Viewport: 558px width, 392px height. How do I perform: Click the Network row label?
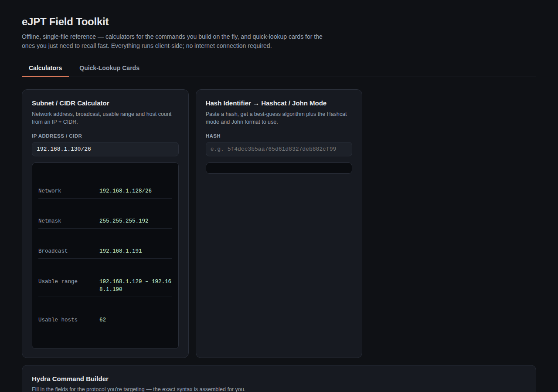coord(50,191)
